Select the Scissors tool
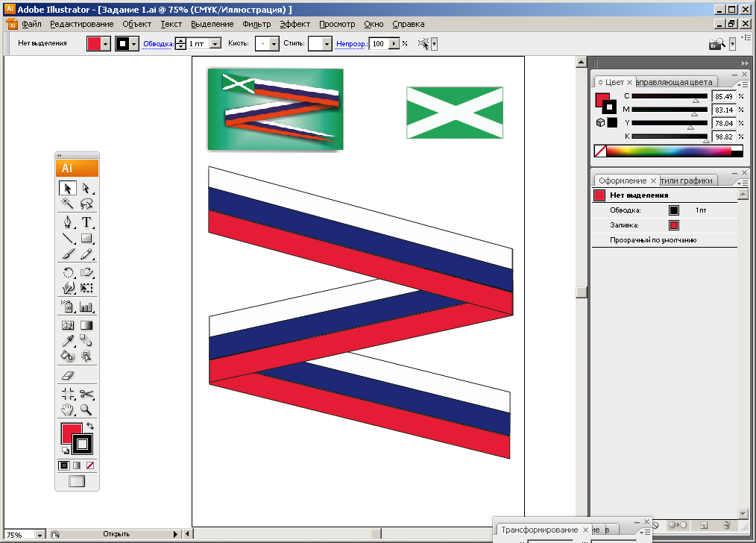 tap(86, 394)
